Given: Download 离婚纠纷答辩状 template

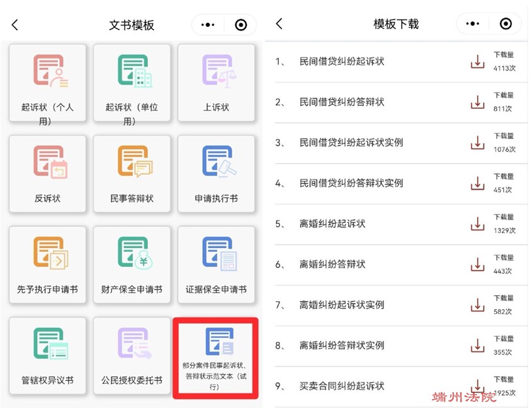Looking at the screenshot, I should click(477, 264).
